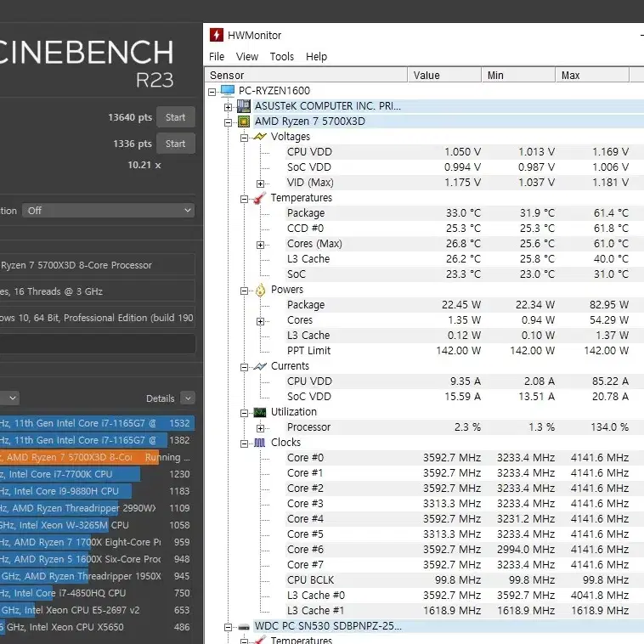
Task: Expand the ASUSTeK COMPUTER INC. node
Action: pyautogui.click(x=228, y=107)
